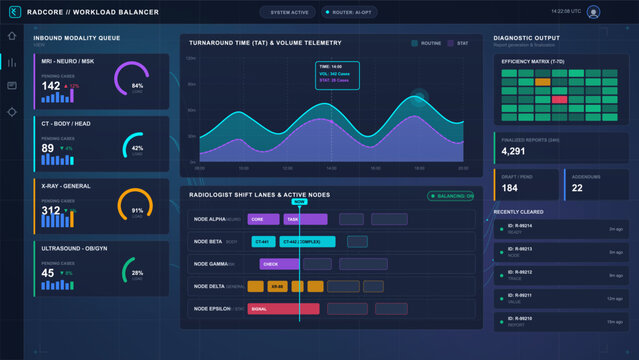
Task: Click the red cell in Efficiency Matrix
Action: tap(559, 99)
